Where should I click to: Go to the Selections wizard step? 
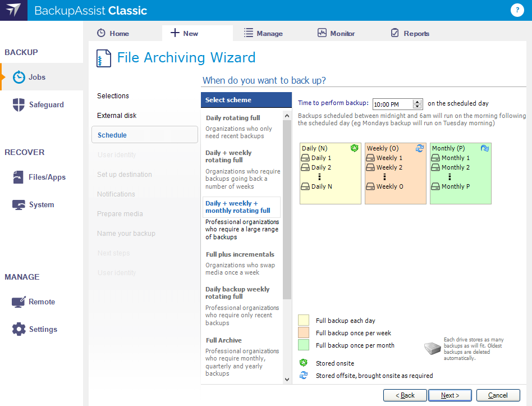[x=113, y=95]
